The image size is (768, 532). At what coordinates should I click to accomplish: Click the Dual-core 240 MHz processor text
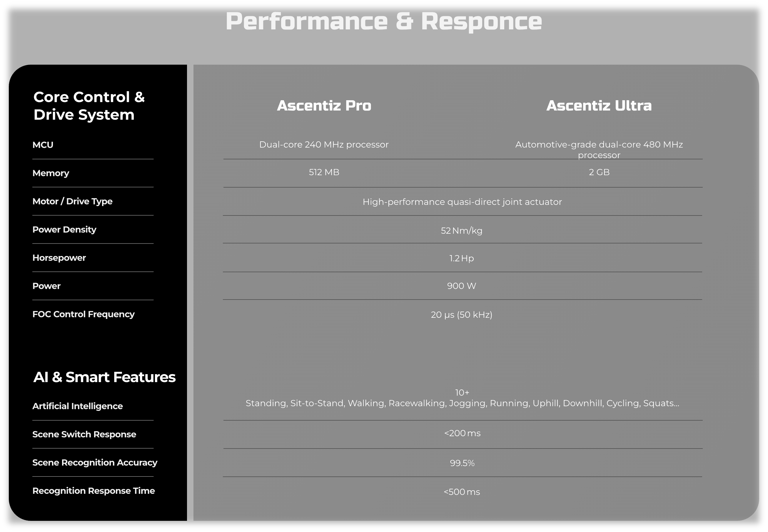tap(324, 145)
